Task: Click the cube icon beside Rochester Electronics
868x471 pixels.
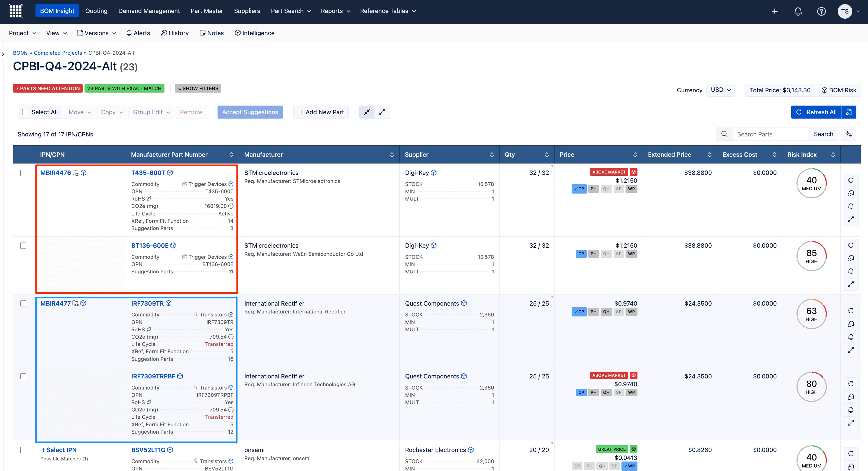Action: [471, 450]
